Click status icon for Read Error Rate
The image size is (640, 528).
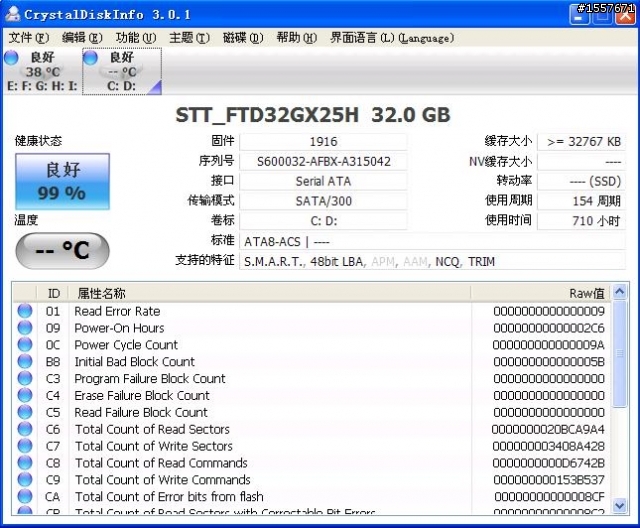pyautogui.click(x=25, y=311)
